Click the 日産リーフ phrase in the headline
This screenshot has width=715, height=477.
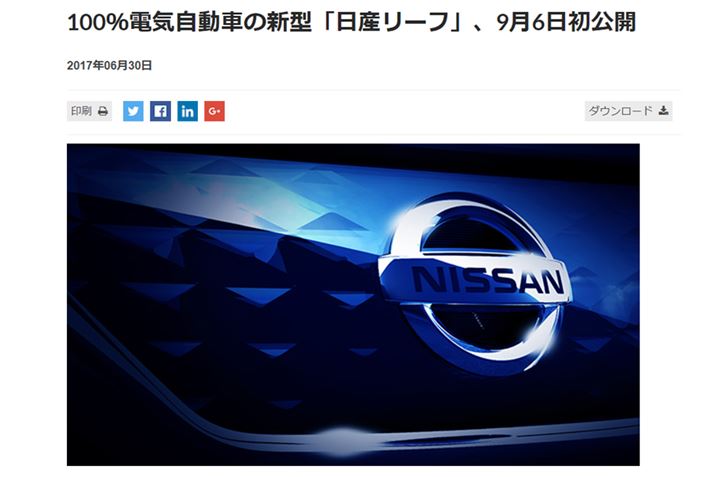click(392, 22)
